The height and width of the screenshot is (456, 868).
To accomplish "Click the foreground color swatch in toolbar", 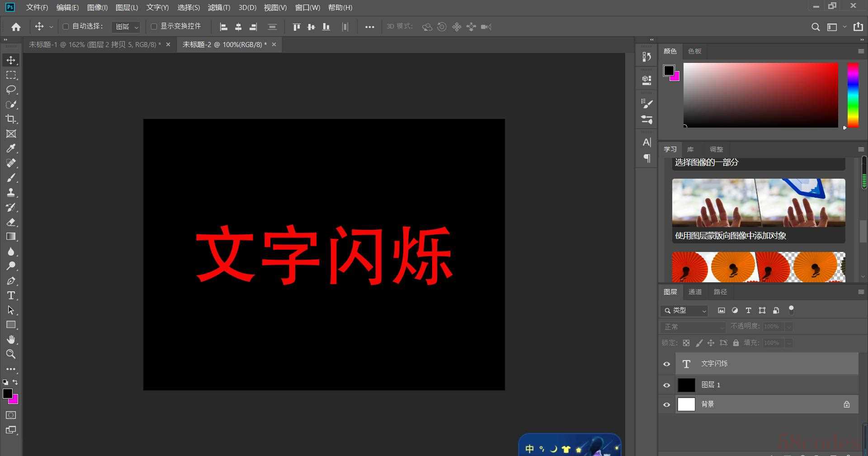I will 8,394.
